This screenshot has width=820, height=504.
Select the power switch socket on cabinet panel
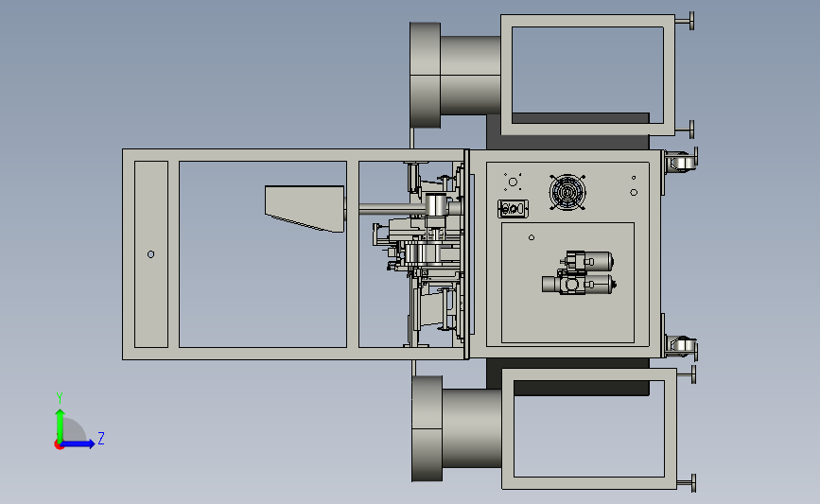click(x=513, y=209)
